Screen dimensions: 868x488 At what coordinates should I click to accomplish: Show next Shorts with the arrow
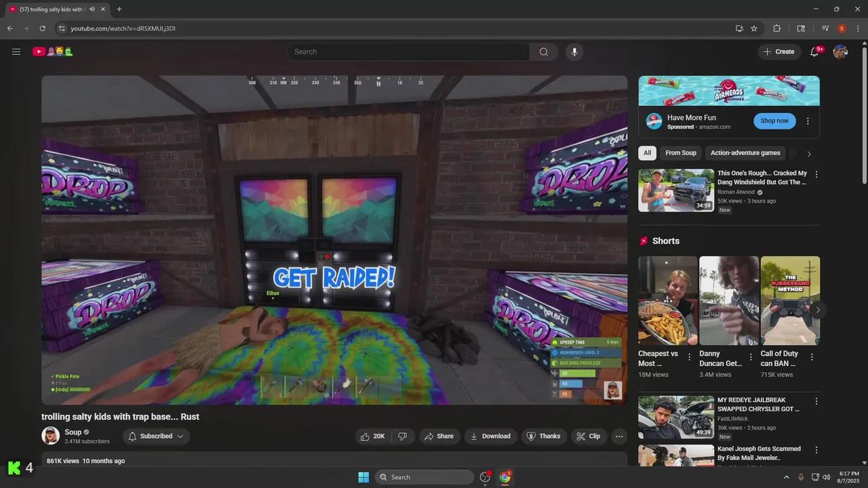click(818, 310)
